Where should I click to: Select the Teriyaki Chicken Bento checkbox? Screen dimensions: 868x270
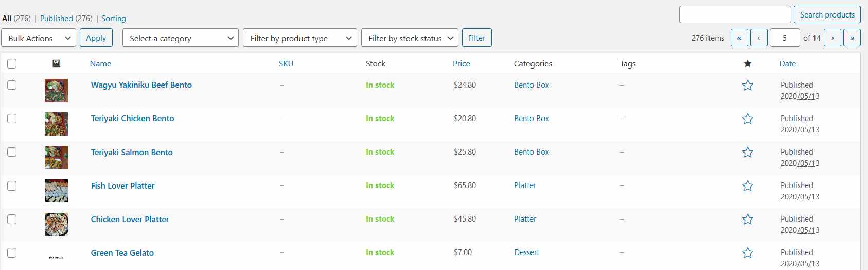pyautogui.click(x=12, y=119)
